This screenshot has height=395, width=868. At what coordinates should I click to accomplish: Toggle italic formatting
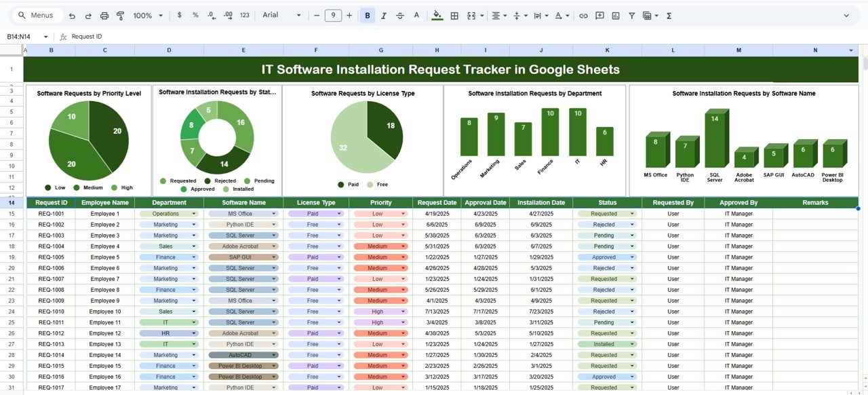point(383,15)
